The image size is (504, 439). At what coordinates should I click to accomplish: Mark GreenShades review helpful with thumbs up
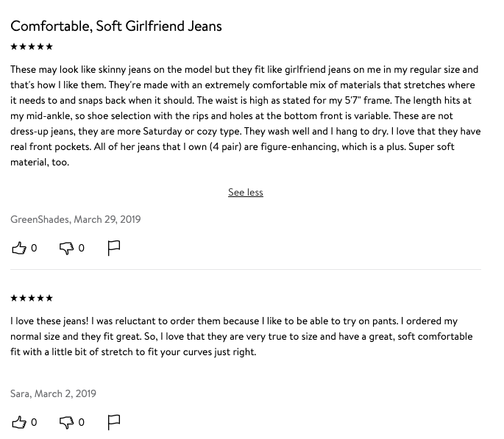[19, 248]
